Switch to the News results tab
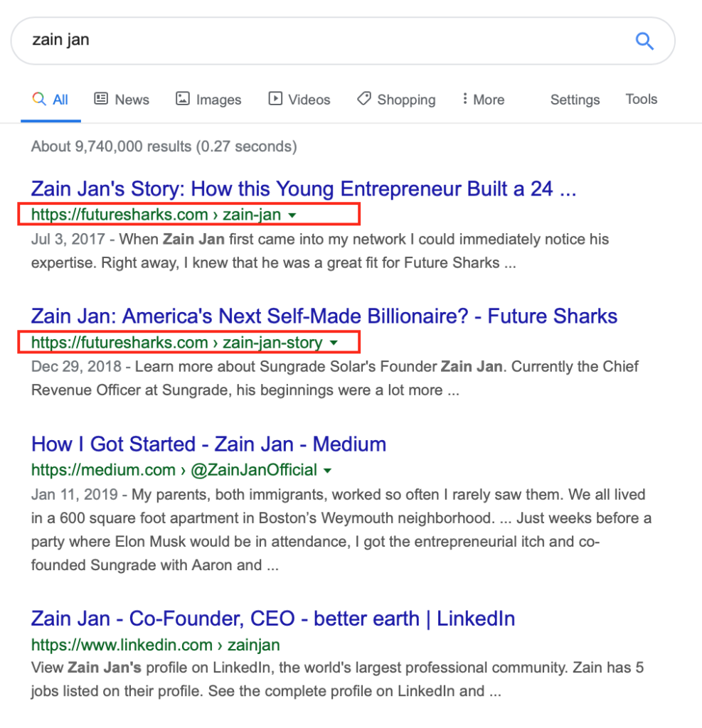 [x=122, y=99]
